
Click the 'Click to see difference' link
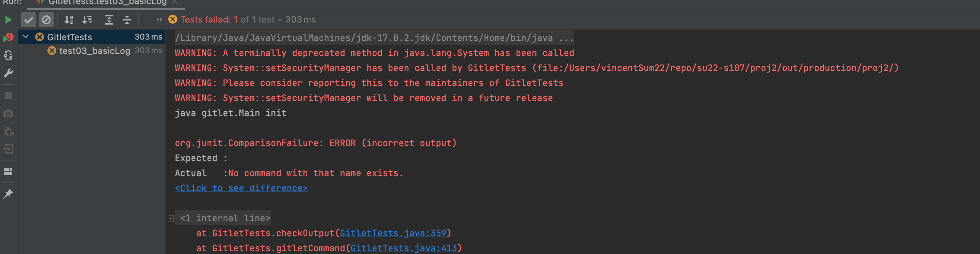[241, 188]
